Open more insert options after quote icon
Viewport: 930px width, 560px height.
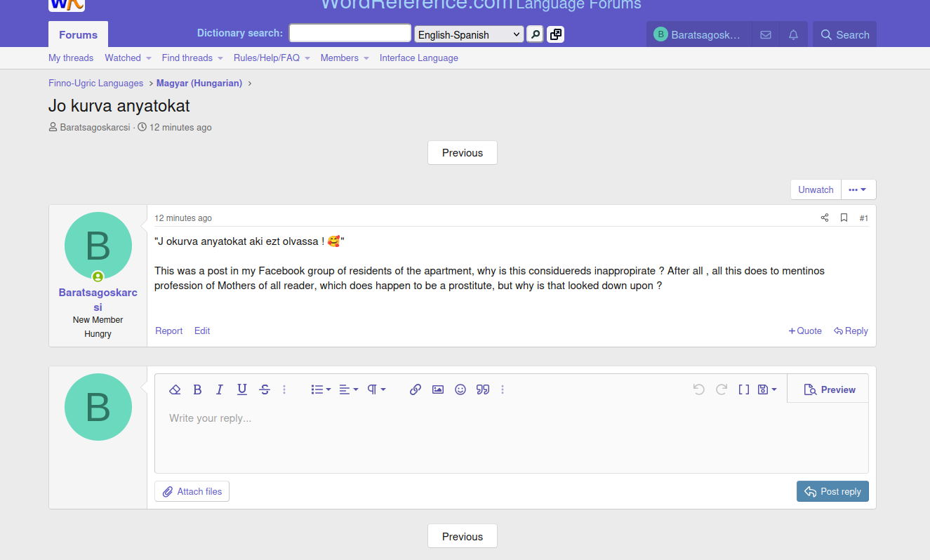click(503, 389)
